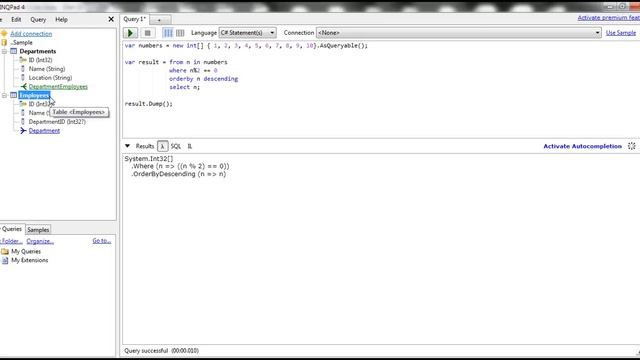This screenshot has height=360, width=640.
Task: Add a new query tab
Action: click(159, 20)
